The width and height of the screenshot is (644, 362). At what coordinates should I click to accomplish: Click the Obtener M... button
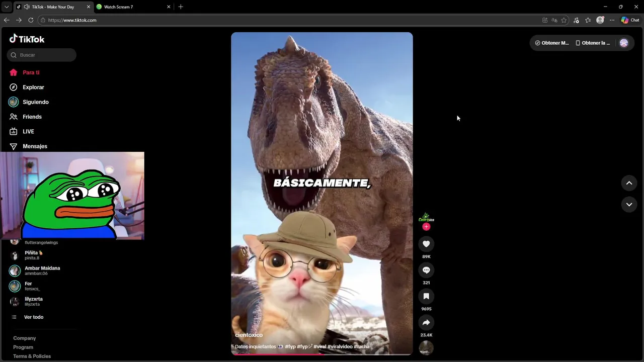coord(552,43)
